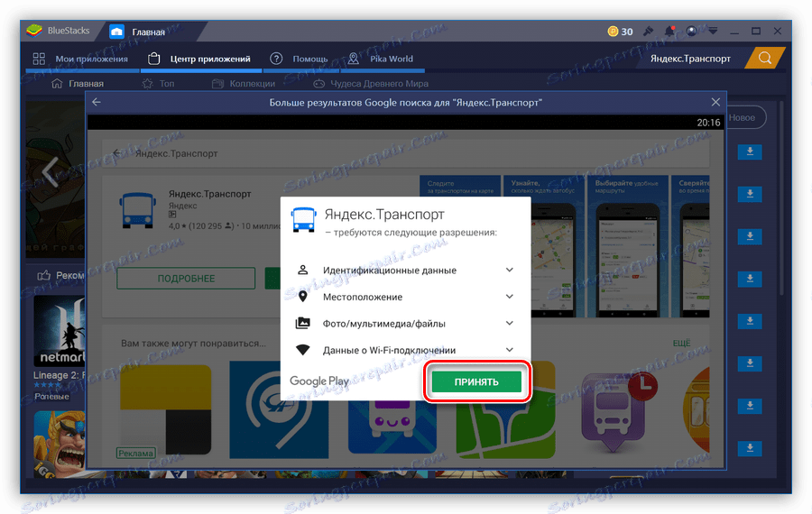Open the account profile icon
812x514 pixels.
coord(691,32)
